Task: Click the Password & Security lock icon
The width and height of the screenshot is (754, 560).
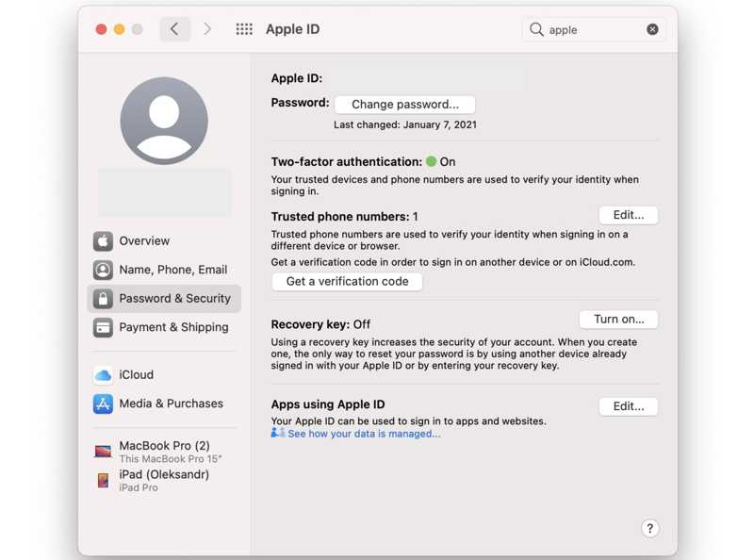Action: click(x=103, y=299)
